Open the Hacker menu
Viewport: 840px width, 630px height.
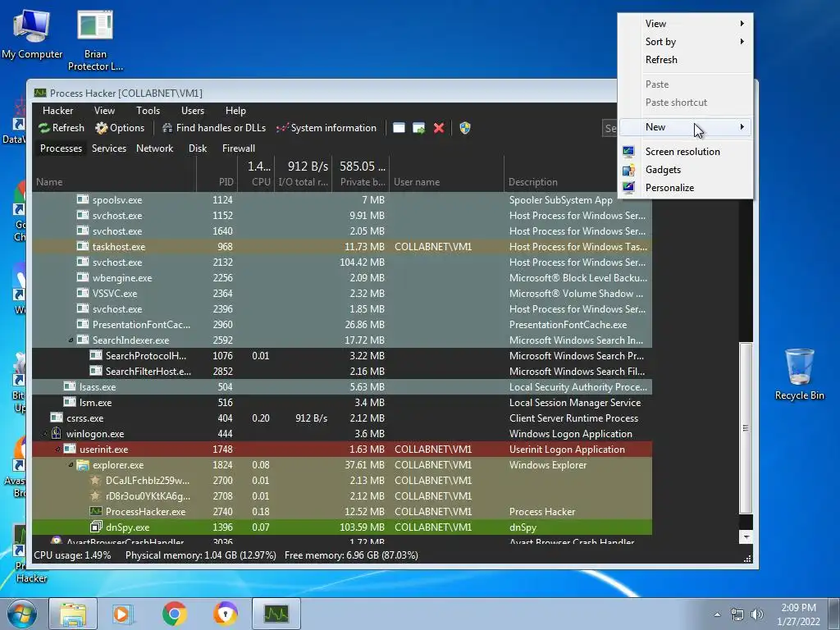point(58,111)
